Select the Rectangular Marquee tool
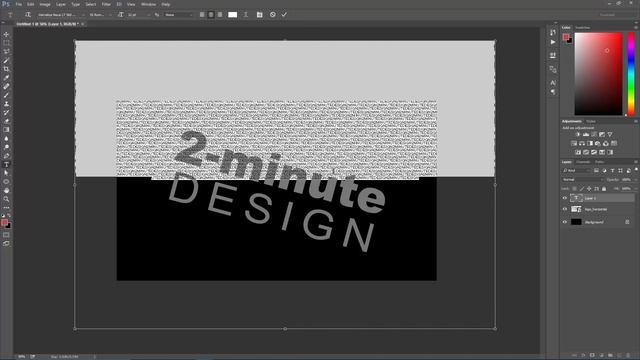This screenshot has width=640, height=360. coord(6,43)
